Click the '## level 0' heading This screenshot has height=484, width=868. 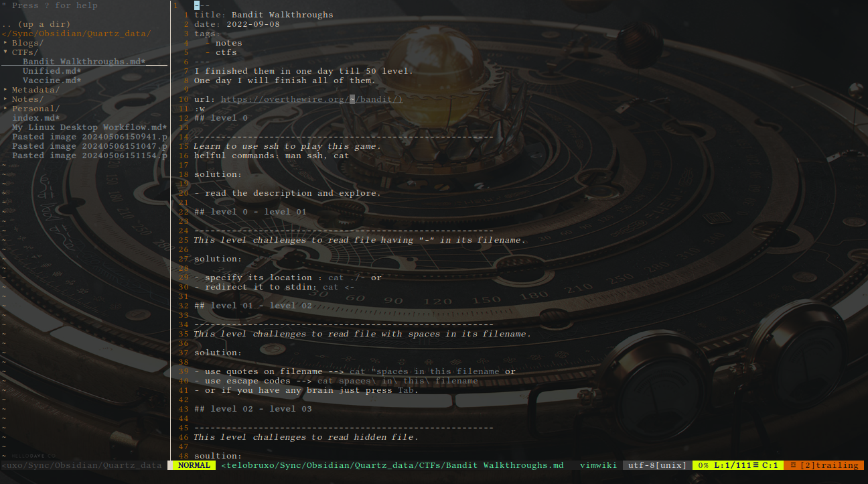click(221, 118)
